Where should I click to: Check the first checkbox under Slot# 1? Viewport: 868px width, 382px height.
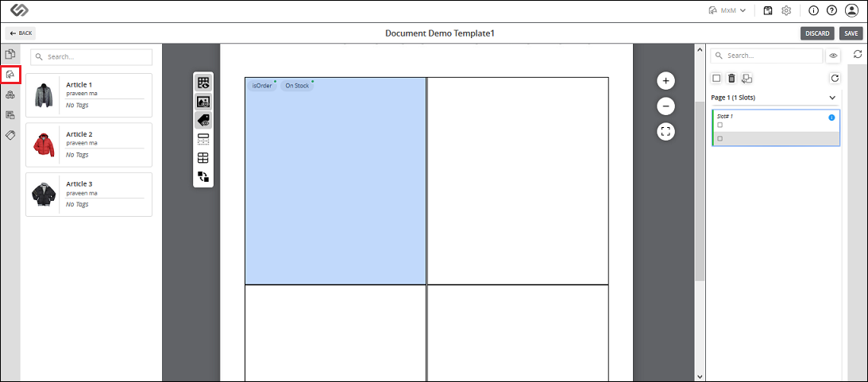click(719, 125)
